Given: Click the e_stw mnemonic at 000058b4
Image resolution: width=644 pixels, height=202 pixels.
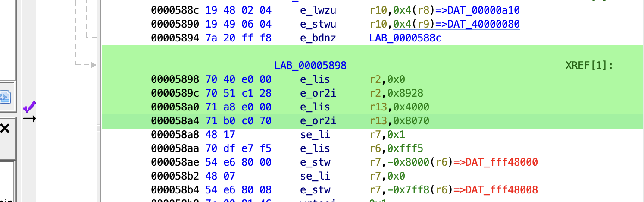Looking at the screenshot, I should [x=315, y=190].
